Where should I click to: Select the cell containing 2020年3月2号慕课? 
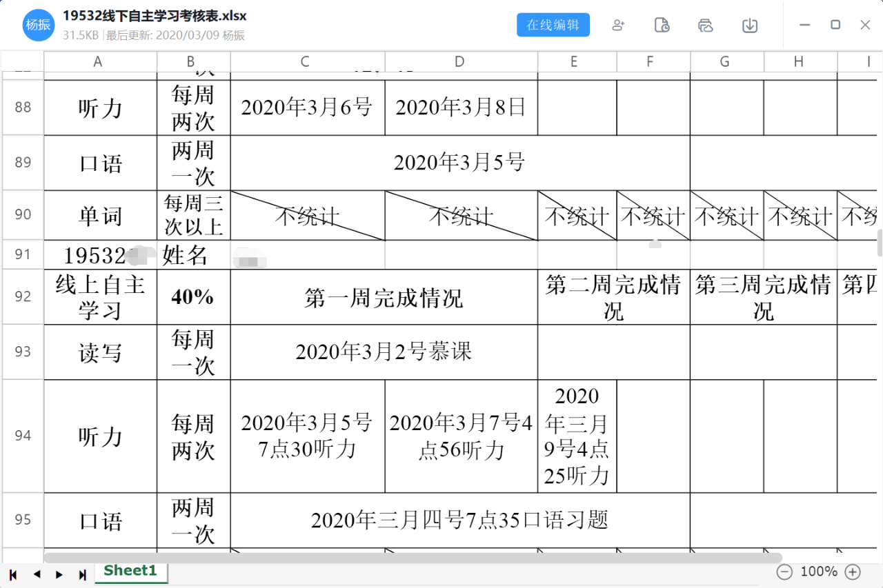384,352
